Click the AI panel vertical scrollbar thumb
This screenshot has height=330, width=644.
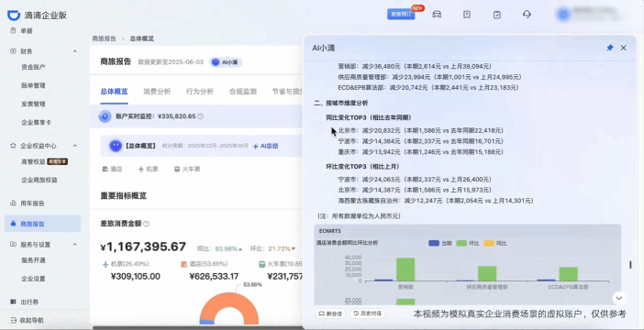630,265
